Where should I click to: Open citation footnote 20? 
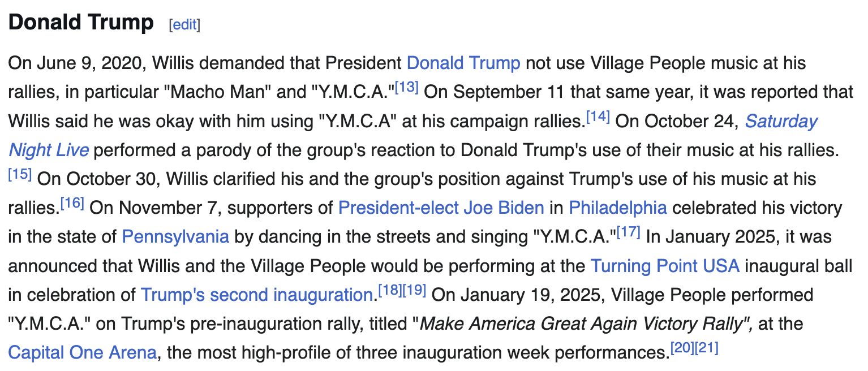682,349
